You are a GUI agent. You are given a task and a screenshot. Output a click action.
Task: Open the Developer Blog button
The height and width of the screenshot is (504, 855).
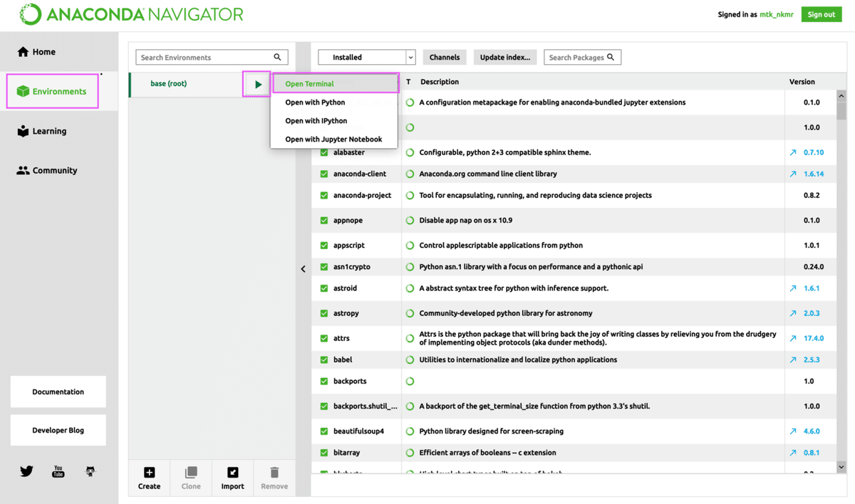(x=58, y=430)
